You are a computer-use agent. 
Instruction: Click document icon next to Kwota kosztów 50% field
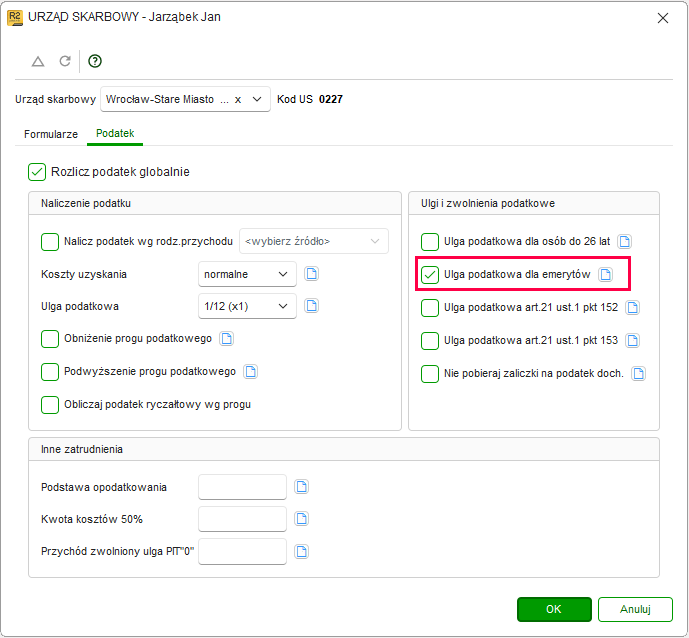(301, 518)
